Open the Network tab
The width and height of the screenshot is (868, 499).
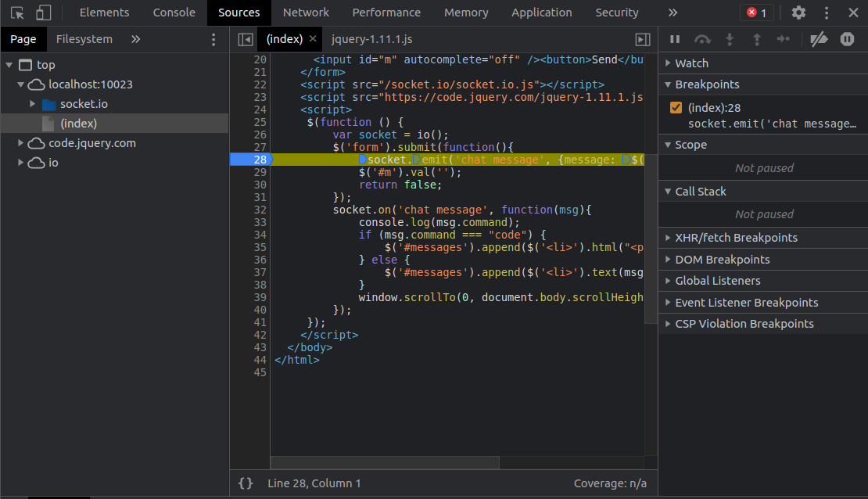click(x=306, y=13)
